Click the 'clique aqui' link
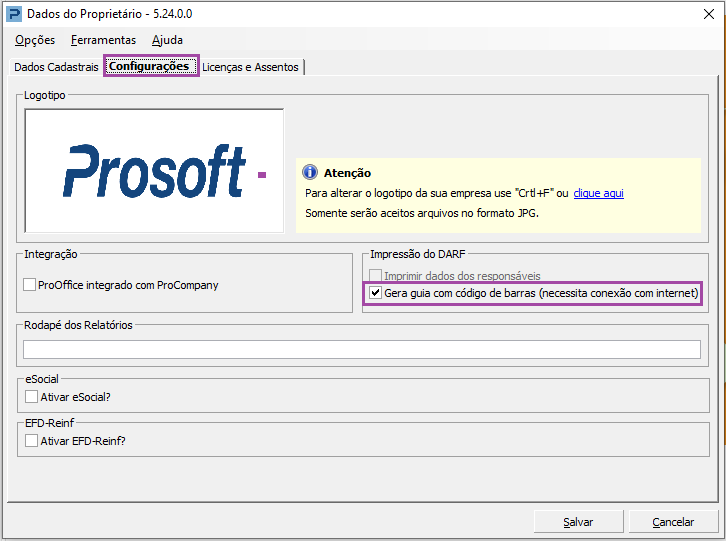The height and width of the screenshot is (542, 726). pyautogui.click(x=598, y=193)
